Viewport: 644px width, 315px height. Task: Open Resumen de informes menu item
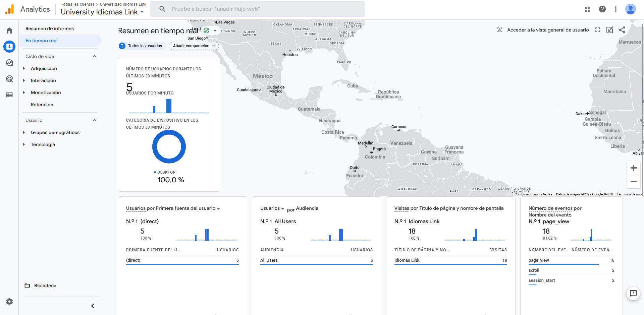tap(50, 28)
